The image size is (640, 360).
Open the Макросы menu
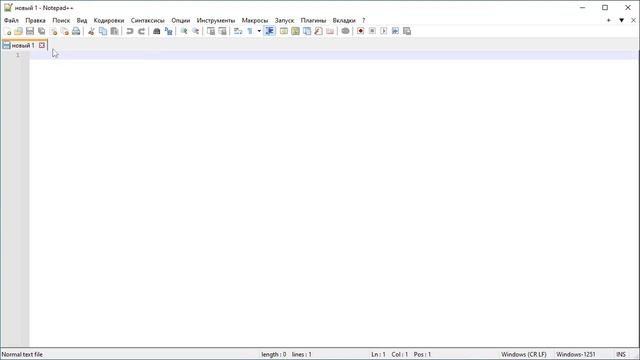point(255,20)
